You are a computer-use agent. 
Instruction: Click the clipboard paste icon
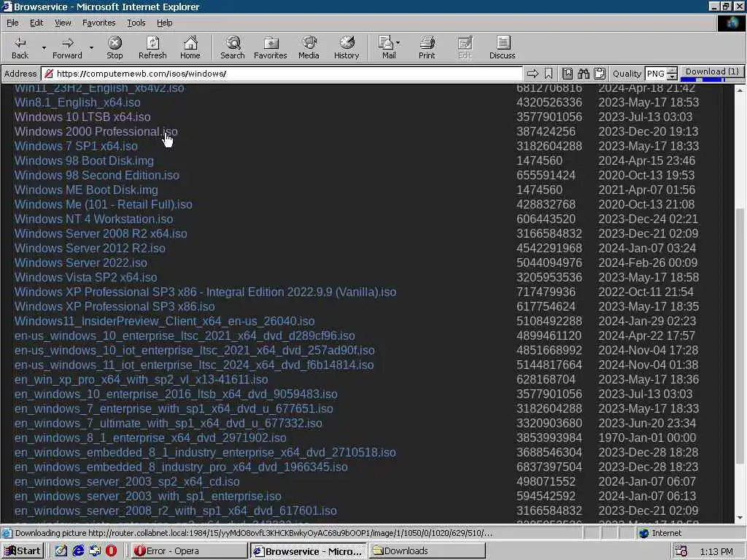(x=600, y=74)
